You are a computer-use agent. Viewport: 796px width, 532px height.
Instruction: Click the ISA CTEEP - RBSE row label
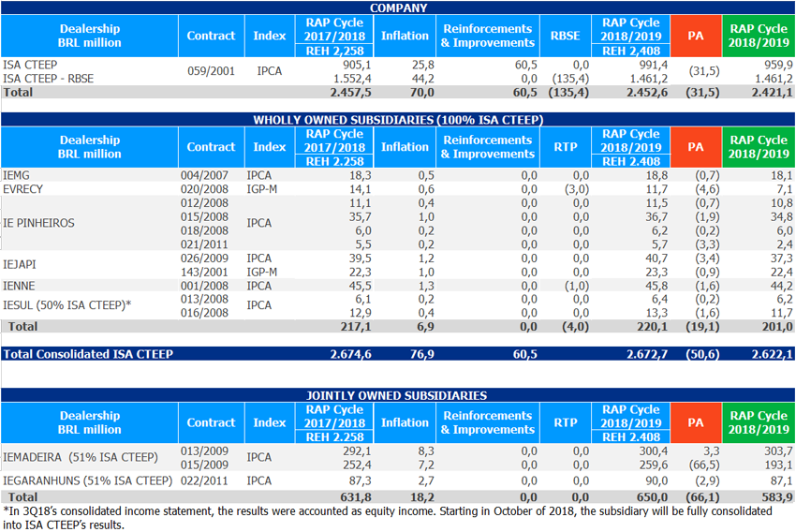[48, 79]
